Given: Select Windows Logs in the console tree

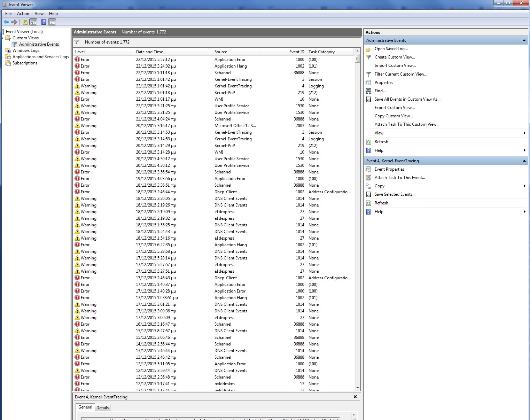Looking at the screenshot, I should pos(26,50).
